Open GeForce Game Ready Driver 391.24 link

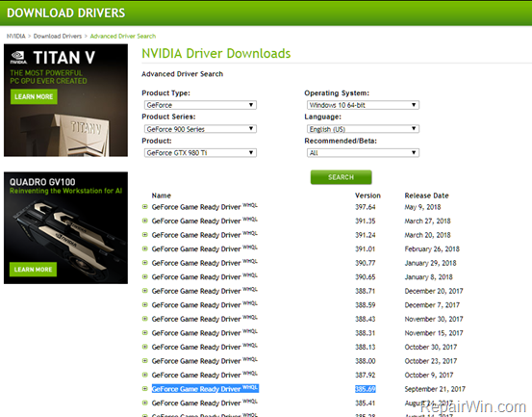(204, 235)
